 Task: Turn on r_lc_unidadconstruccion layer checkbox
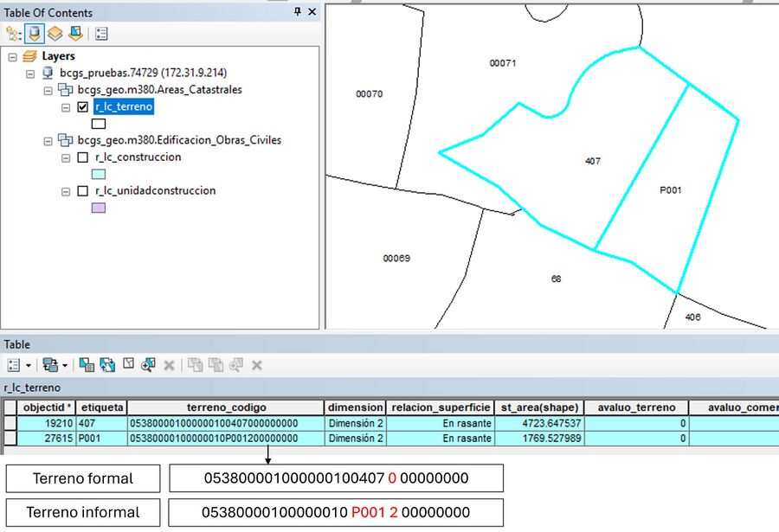click(x=82, y=190)
